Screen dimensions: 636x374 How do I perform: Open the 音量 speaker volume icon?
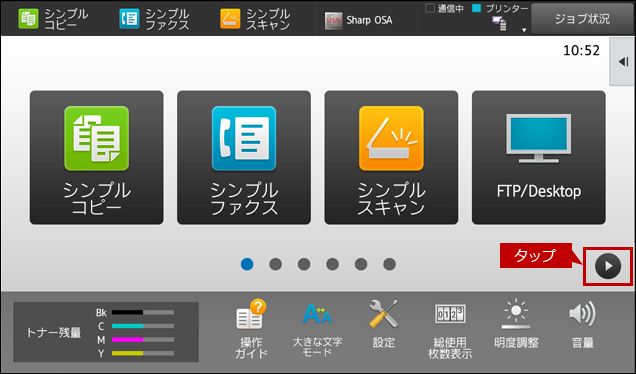(x=582, y=324)
